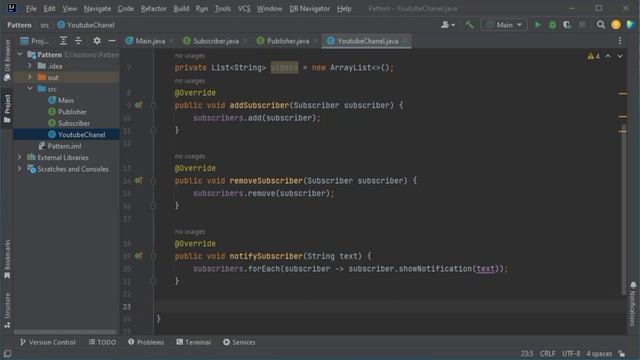Select Pattern.iml file in project tree
This screenshot has height=360, width=640.
(60, 146)
